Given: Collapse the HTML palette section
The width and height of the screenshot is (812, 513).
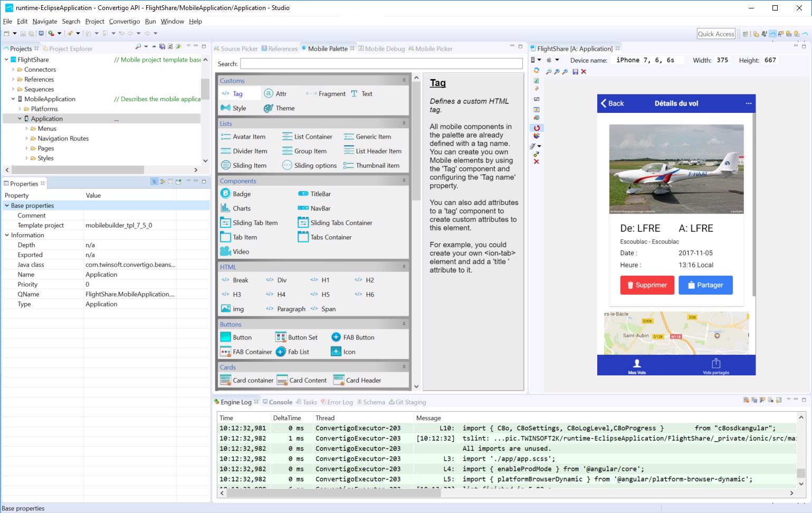Looking at the screenshot, I should (x=404, y=267).
